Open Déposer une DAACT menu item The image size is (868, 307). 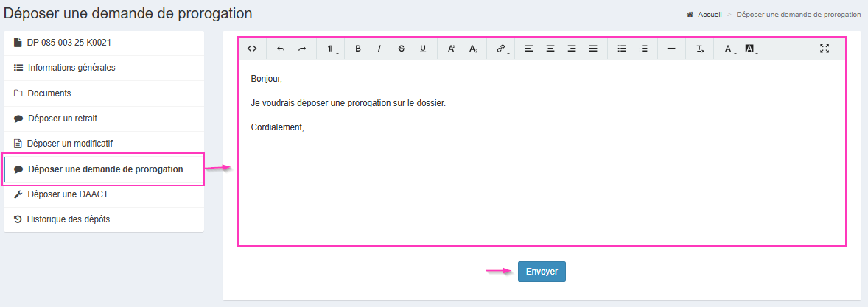click(x=68, y=194)
